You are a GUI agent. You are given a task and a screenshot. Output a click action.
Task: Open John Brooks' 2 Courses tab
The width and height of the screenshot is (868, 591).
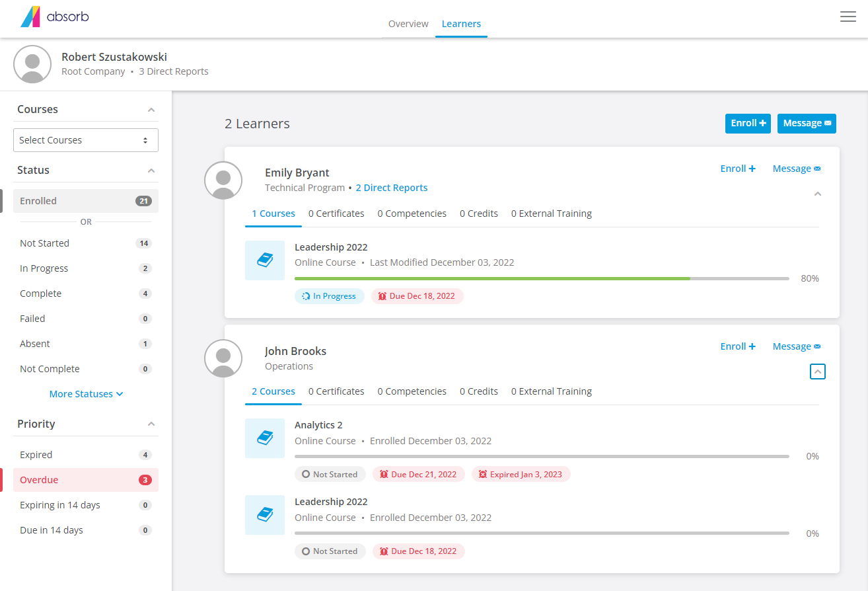(273, 391)
